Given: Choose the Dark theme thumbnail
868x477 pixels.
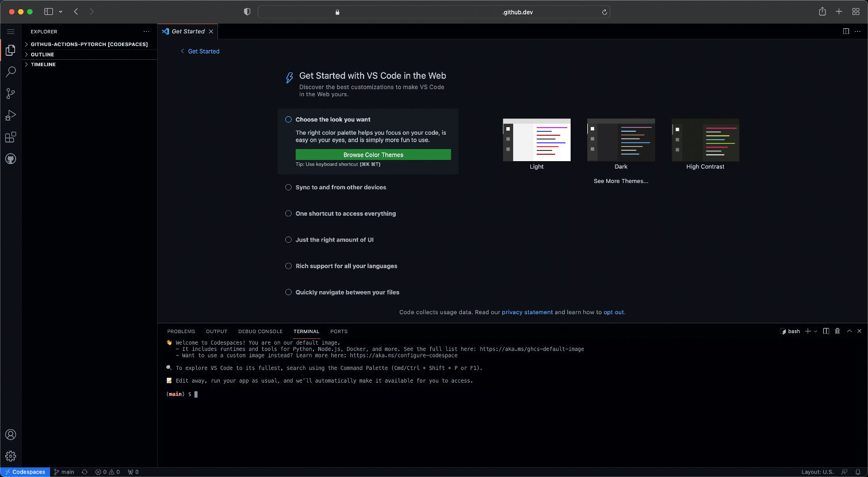Looking at the screenshot, I should [x=621, y=140].
